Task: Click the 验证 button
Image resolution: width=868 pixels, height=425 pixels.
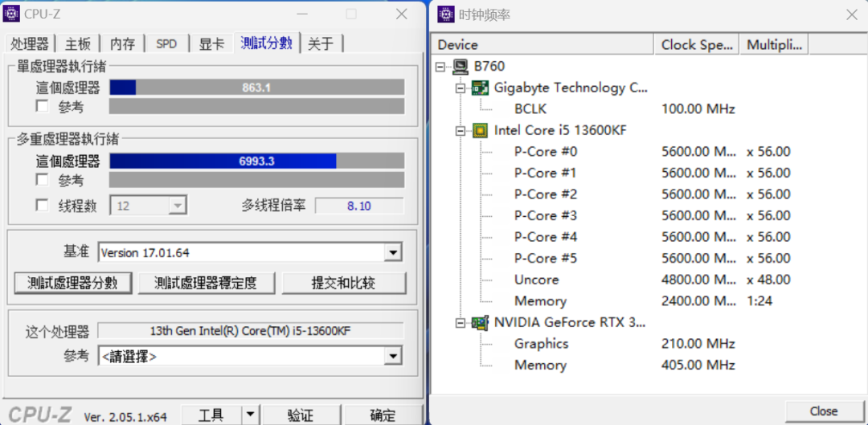Action: coord(301,415)
